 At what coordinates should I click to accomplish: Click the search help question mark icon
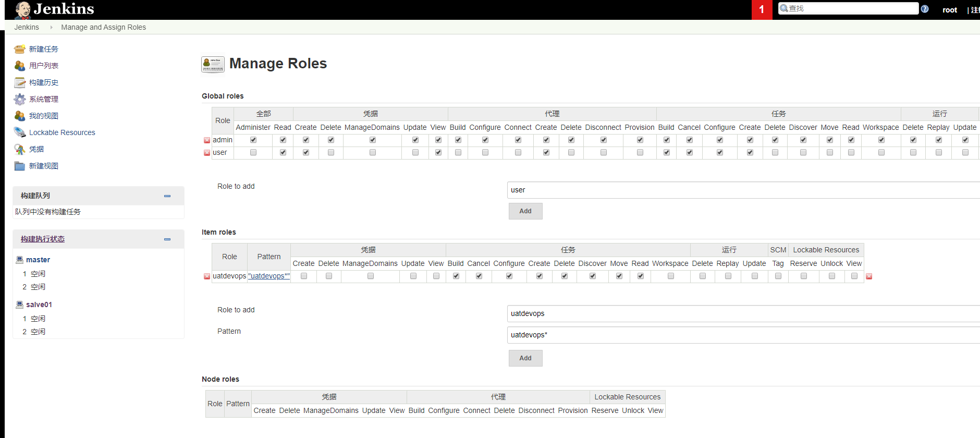pyautogui.click(x=925, y=9)
